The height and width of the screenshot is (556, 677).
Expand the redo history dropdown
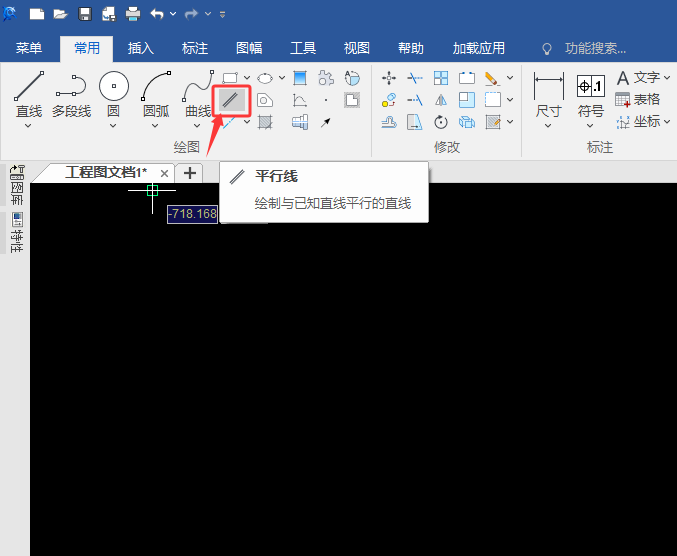click(x=208, y=14)
